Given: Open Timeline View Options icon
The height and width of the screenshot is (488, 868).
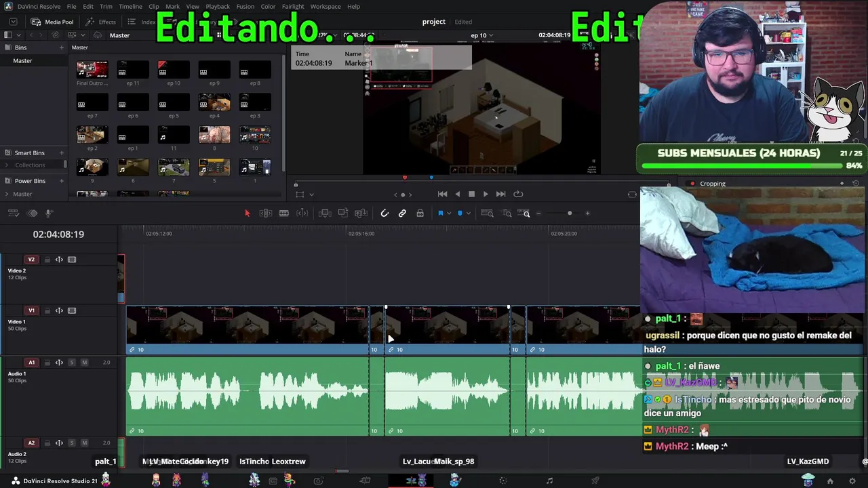Looking at the screenshot, I should [14, 213].
